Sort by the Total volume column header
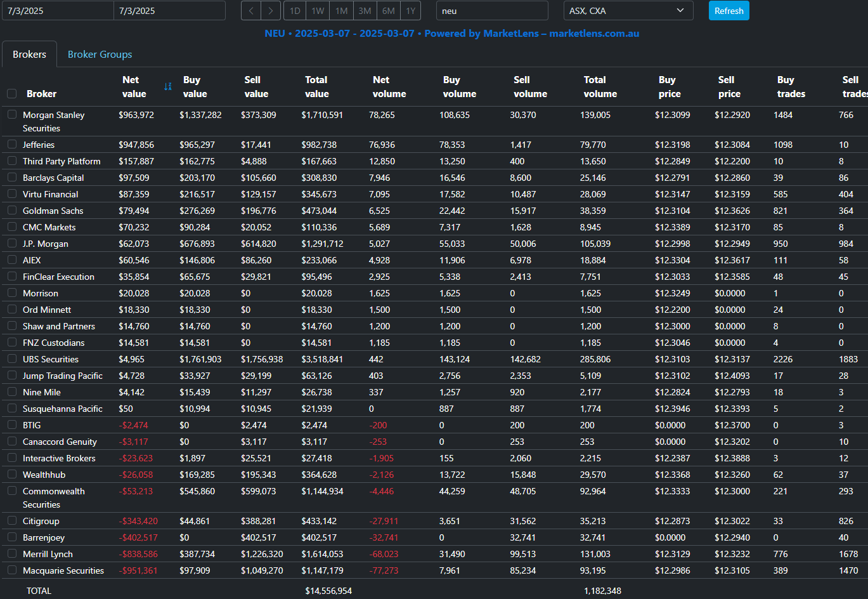This screenshot has width=868, height=599. [x=600, y=87]
